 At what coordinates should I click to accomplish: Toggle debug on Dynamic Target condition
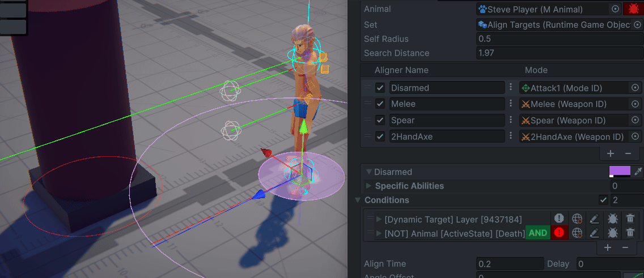(612, 219)
